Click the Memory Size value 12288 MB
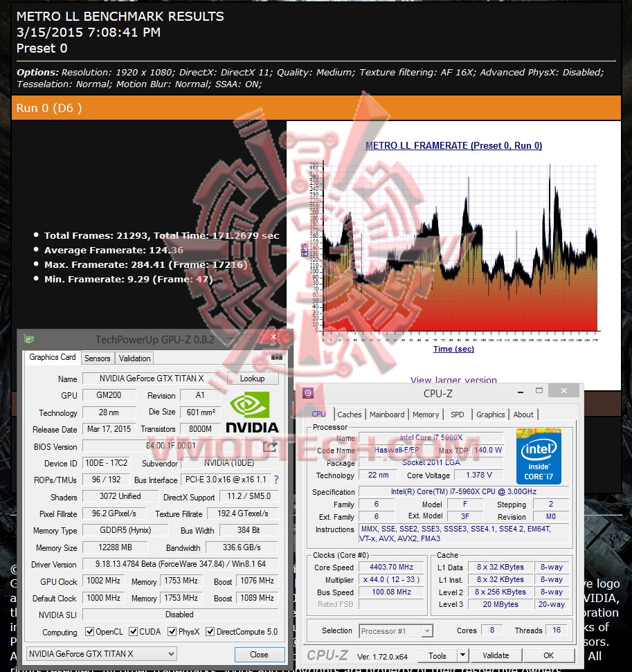 click(115, 547)
